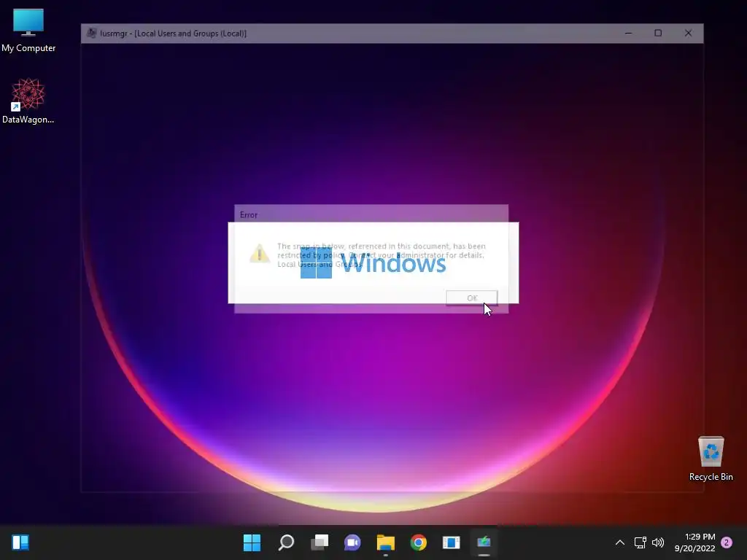Open the Windows Start menu
This screenshot has width=747, height=560.
[x=252, y=542]
